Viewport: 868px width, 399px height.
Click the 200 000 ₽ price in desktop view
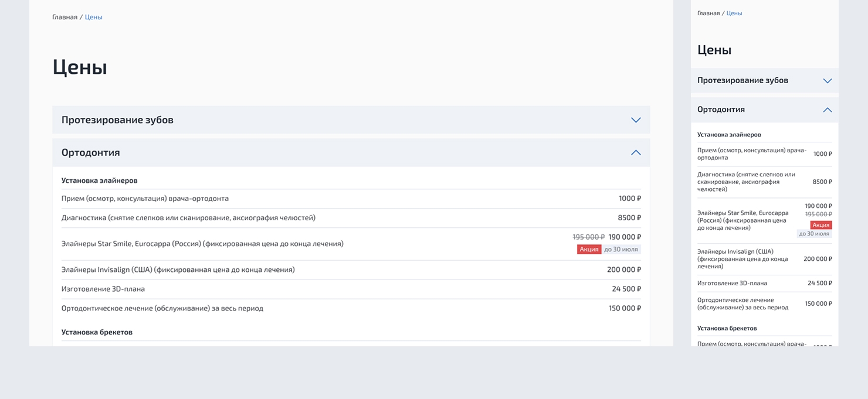point(624,270)
